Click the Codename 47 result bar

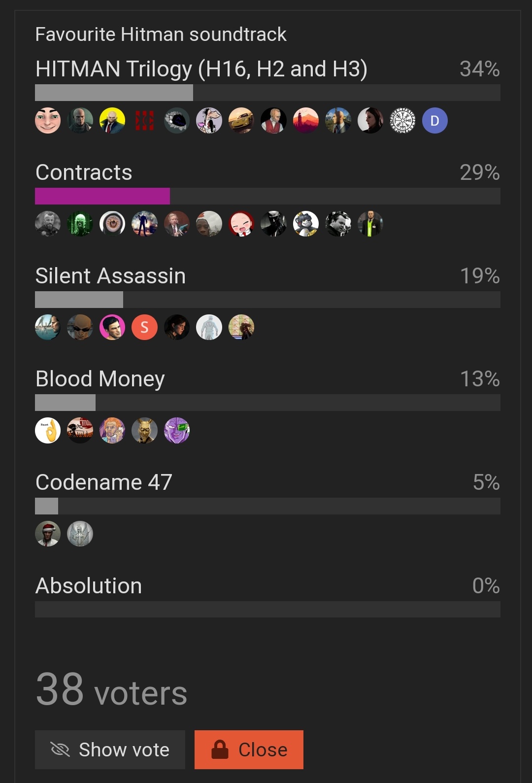point(46,506)
